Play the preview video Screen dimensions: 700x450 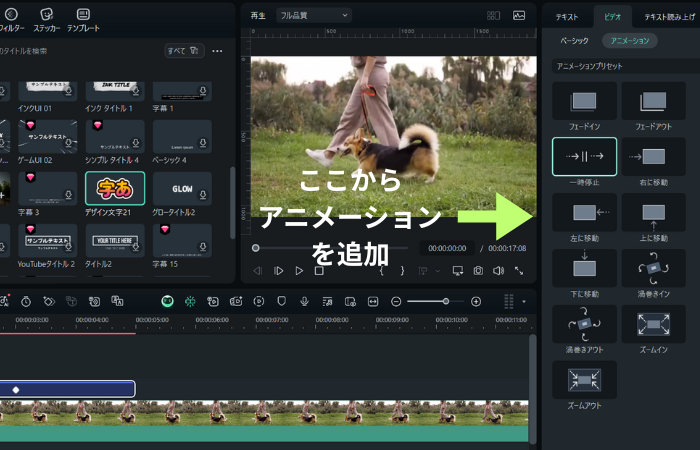coord(299,271)
